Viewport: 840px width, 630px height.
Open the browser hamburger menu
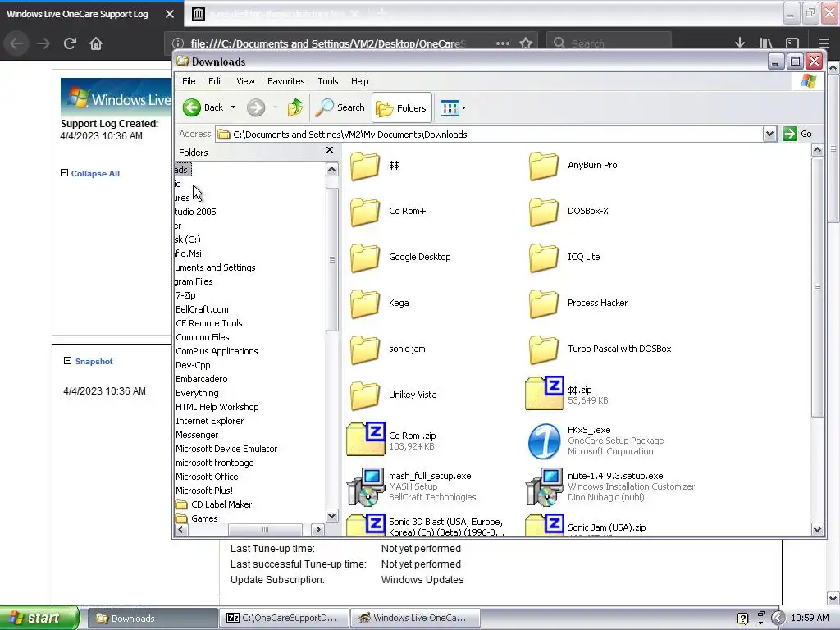824,43
